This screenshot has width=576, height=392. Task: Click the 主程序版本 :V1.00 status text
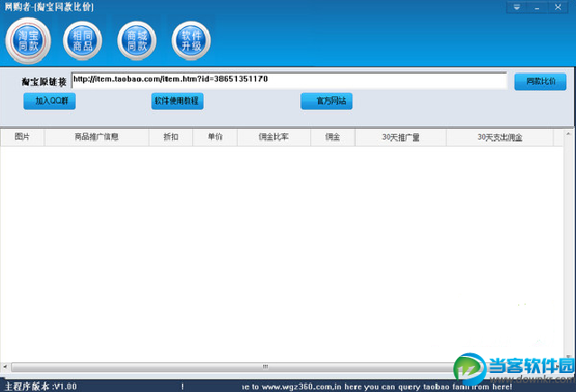pos(41,387)
